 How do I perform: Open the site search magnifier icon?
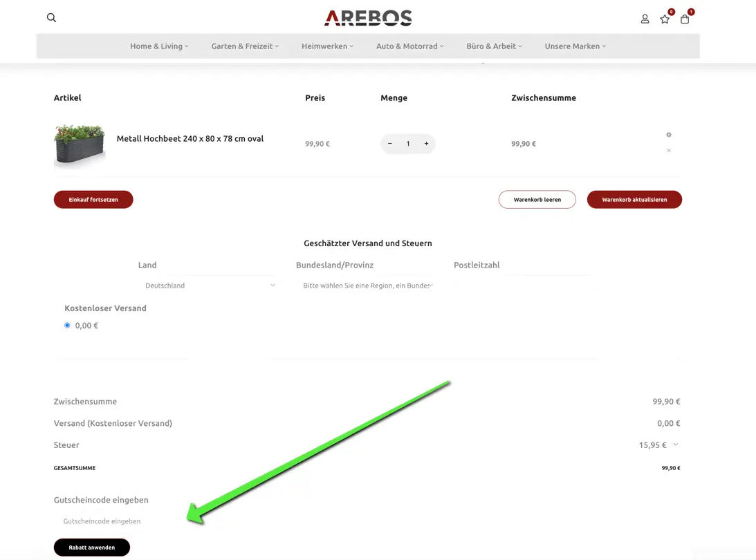[x=51, y=17]
